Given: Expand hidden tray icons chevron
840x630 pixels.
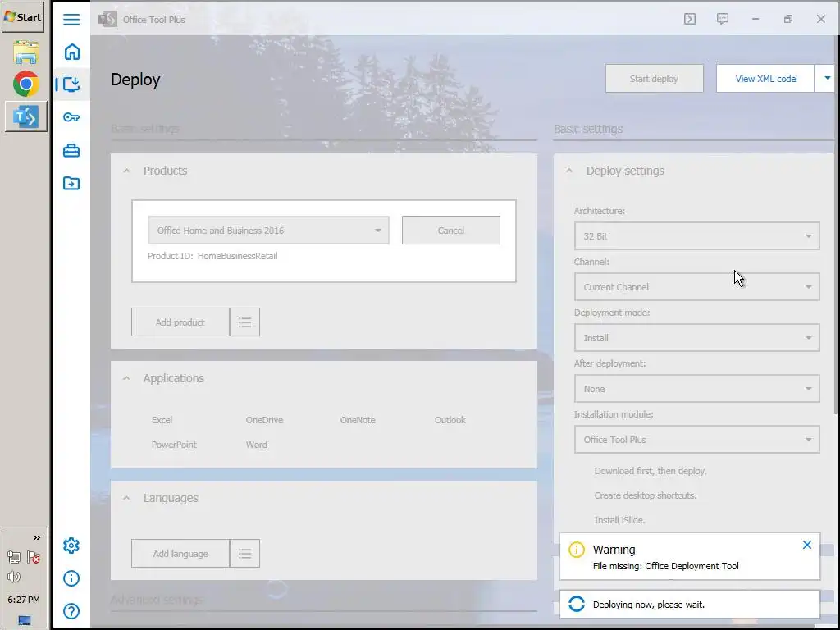Looking at the screenshot, I should point(36,538).
